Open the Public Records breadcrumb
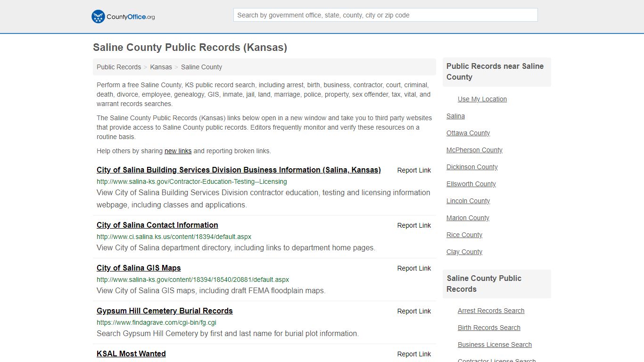Screen dimensions: 644x362 [119, 67]
